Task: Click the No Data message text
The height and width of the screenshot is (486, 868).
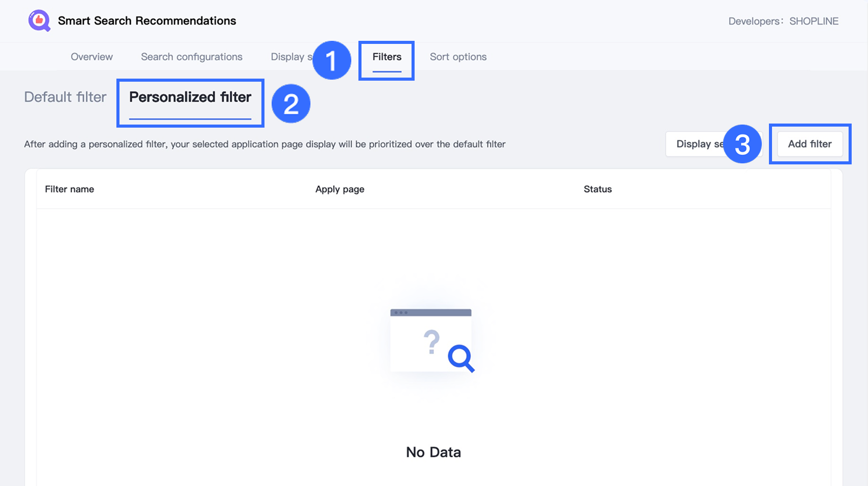Action: [433, 452]
